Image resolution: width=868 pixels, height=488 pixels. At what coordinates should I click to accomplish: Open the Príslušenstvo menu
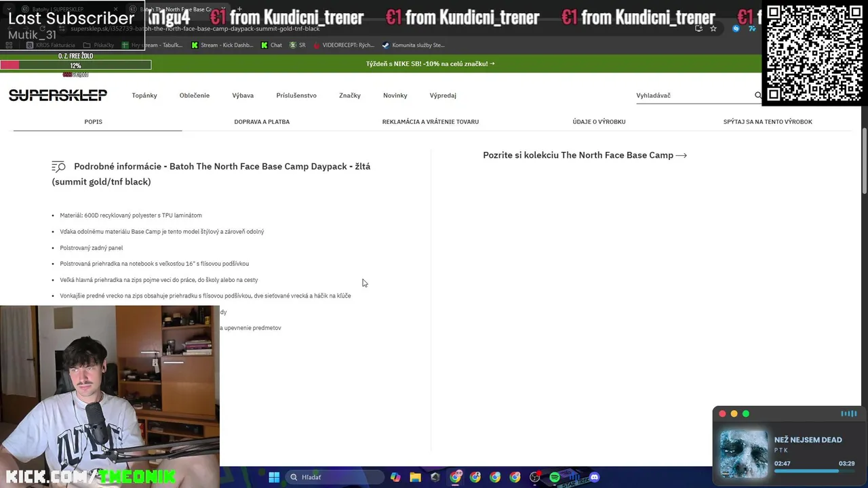click(x=296, y=96)
